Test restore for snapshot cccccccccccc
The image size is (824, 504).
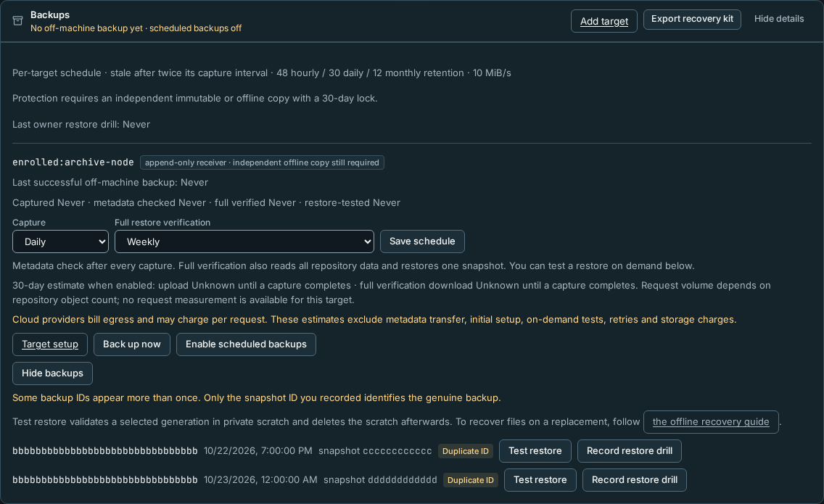(535, 451)
